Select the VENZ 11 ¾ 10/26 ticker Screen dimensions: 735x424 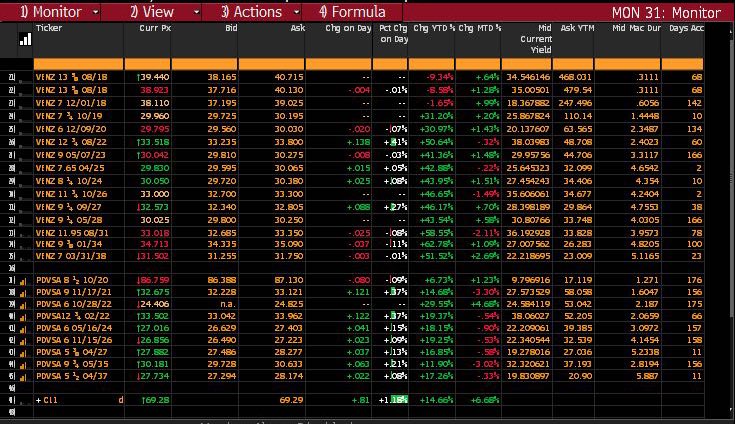pos(71,194)
